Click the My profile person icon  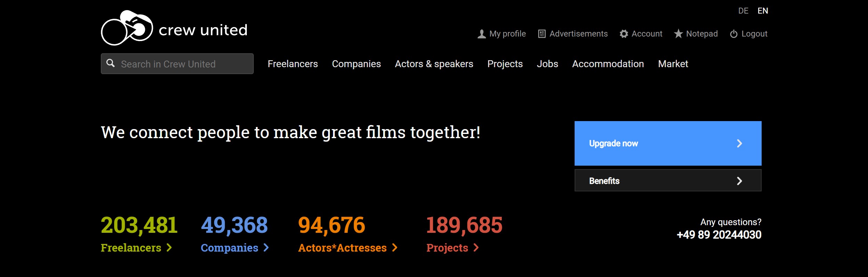tap(481, 34)
